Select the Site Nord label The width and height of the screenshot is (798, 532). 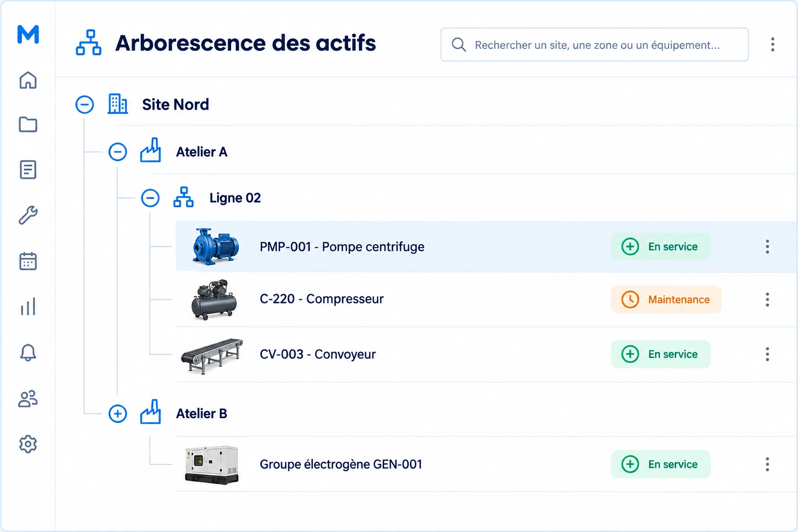[x=176, y=104]
